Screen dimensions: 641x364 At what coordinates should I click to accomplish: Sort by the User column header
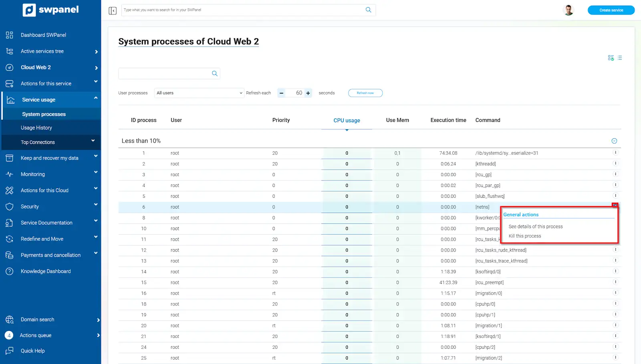[x=176, y=120]
